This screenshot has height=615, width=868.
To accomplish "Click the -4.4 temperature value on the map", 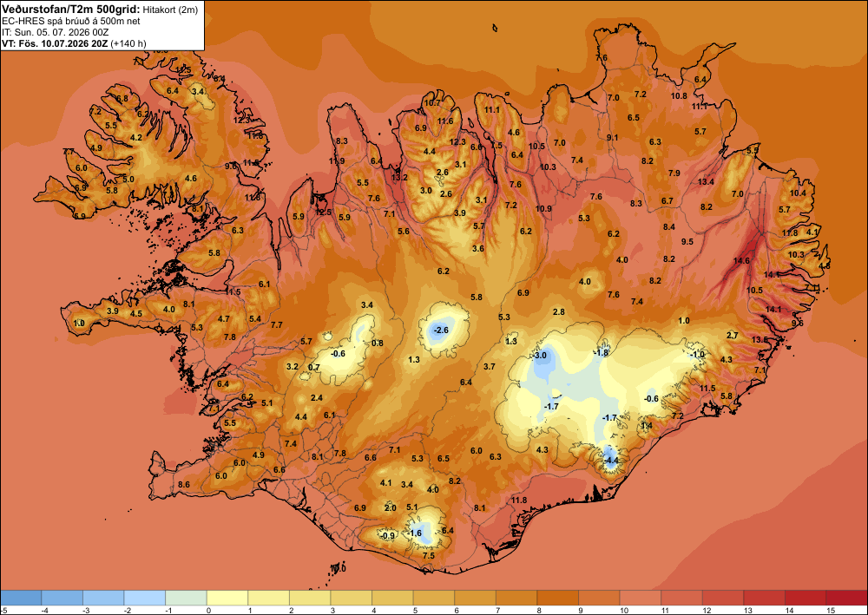I will coord(611,460).
